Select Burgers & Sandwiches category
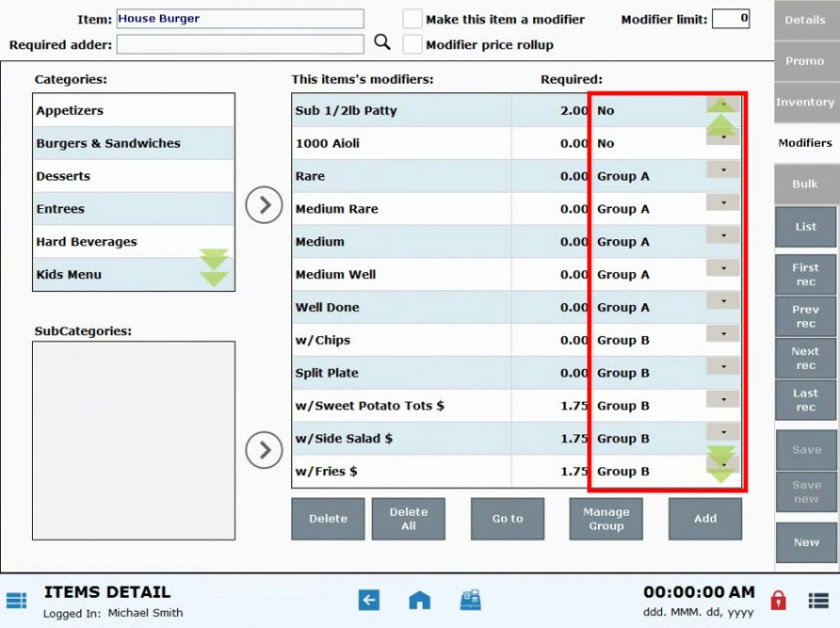The height and width of the screenshot is (628, 840). click(x=133, y=143)
